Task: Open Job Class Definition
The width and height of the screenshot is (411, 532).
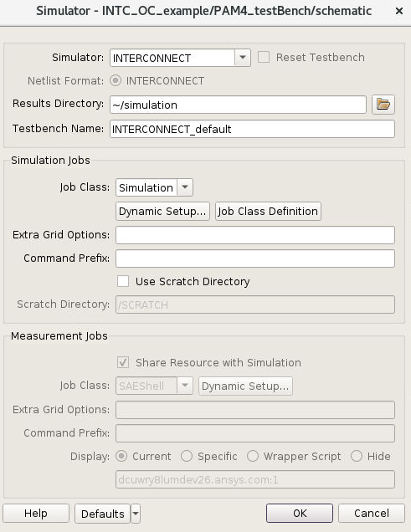Action: click(268, 212)
